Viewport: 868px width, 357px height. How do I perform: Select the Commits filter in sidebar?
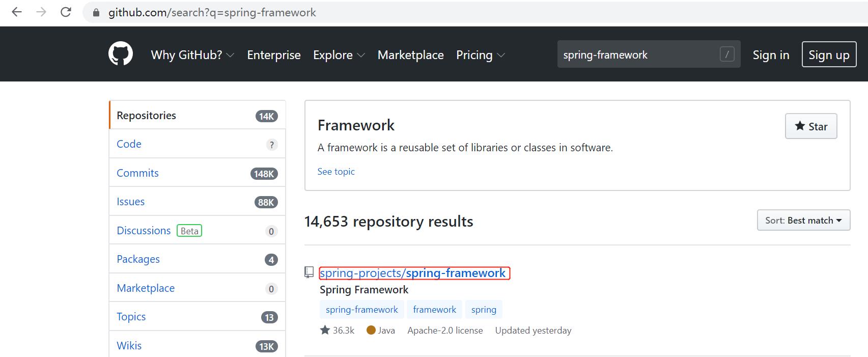(137, 173)
